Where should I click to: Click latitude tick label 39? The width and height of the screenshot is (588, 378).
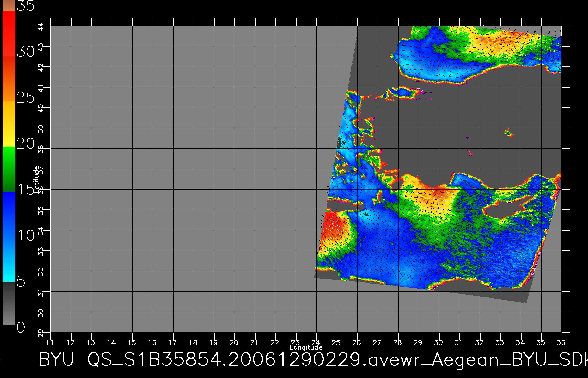tap(41, 129)
